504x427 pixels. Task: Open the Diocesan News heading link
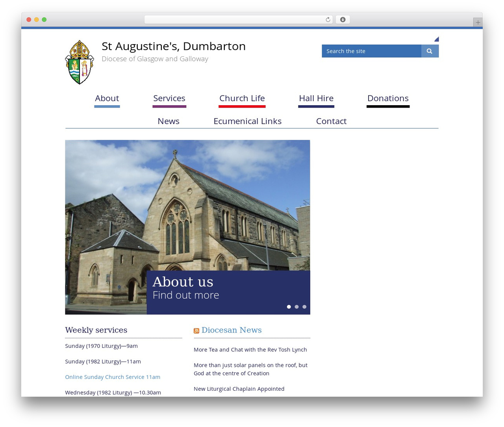click(x=232, y=330)
